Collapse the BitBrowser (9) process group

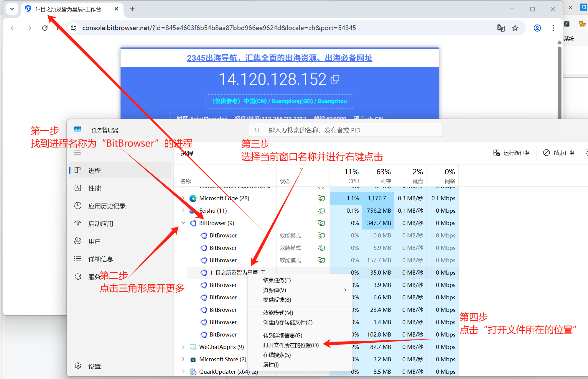click(x=183, y=223)
